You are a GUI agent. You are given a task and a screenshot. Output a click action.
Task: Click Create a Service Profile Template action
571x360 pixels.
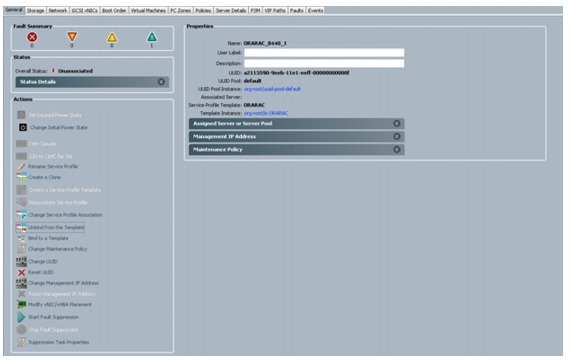(65, 190)
